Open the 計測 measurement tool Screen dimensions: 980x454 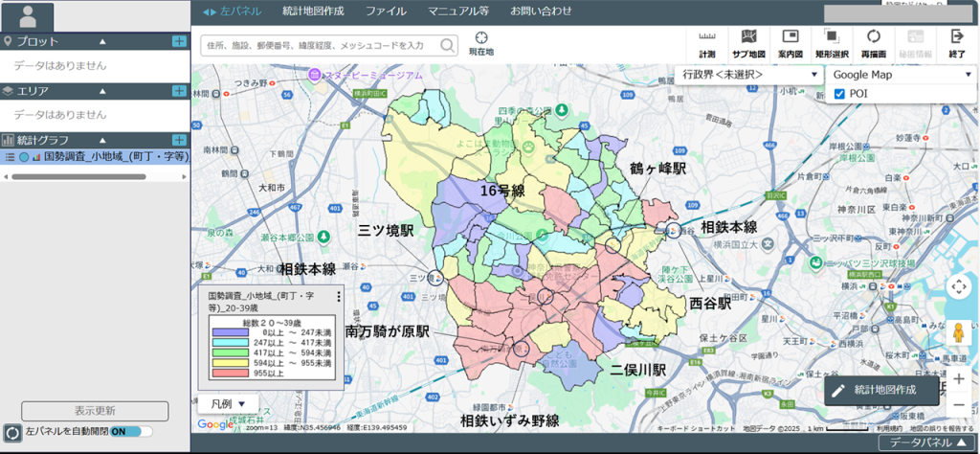[x=707, y=44]
